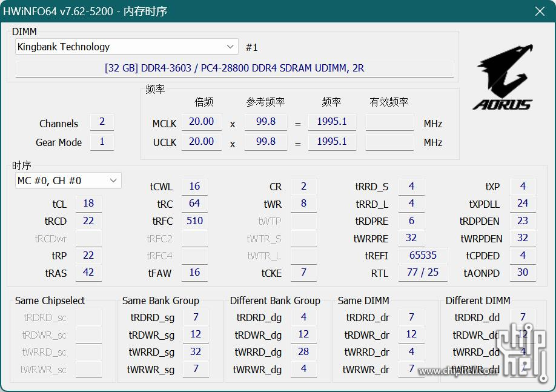This screenshot has width=556, height=392.
Task: Select the tRDRD_sg value 7
Action: (x=196, y=317)
